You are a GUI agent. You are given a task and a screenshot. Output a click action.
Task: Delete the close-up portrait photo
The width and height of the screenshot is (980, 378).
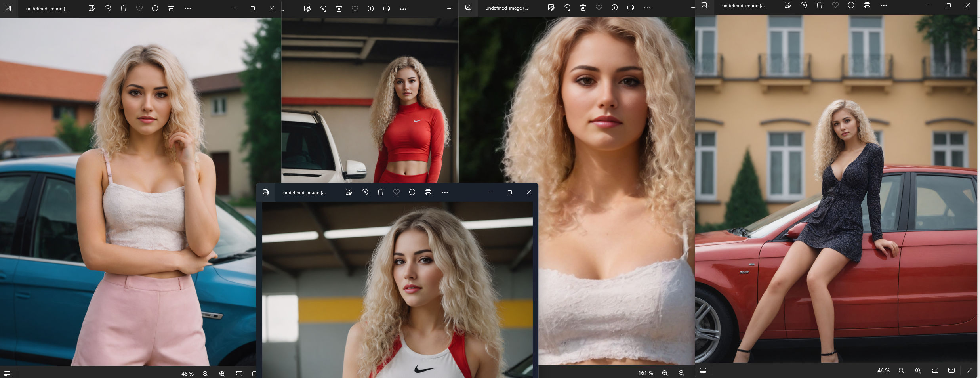(x=583, y=8)
